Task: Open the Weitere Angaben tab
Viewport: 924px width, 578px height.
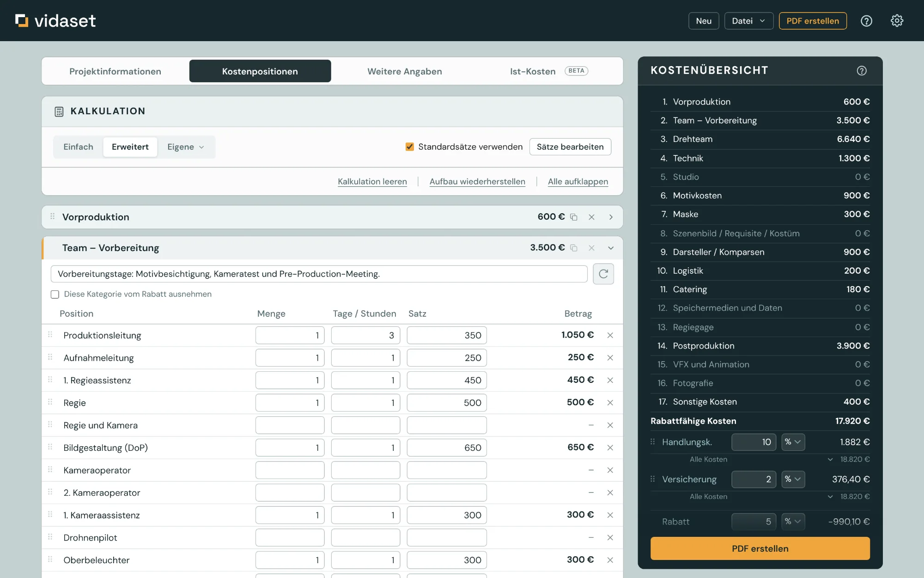Action: (x=405, y=71)
